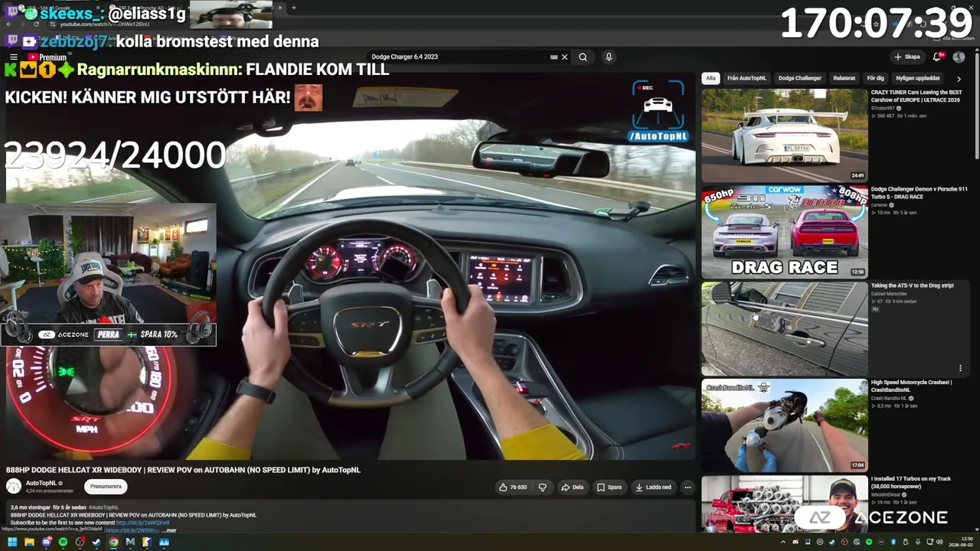980x551 pixels.
Task: Click the Ladda ned download button
Action: coord(653,487)
